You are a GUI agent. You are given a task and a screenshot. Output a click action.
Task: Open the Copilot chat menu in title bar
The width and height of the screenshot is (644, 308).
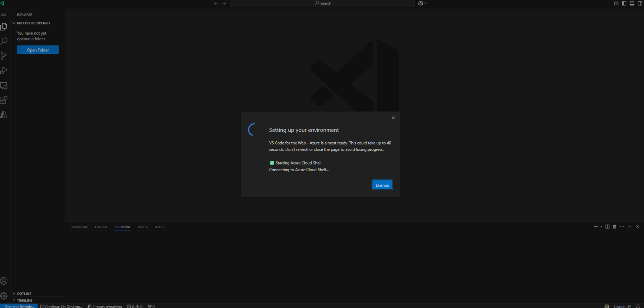tap(423, 4)
